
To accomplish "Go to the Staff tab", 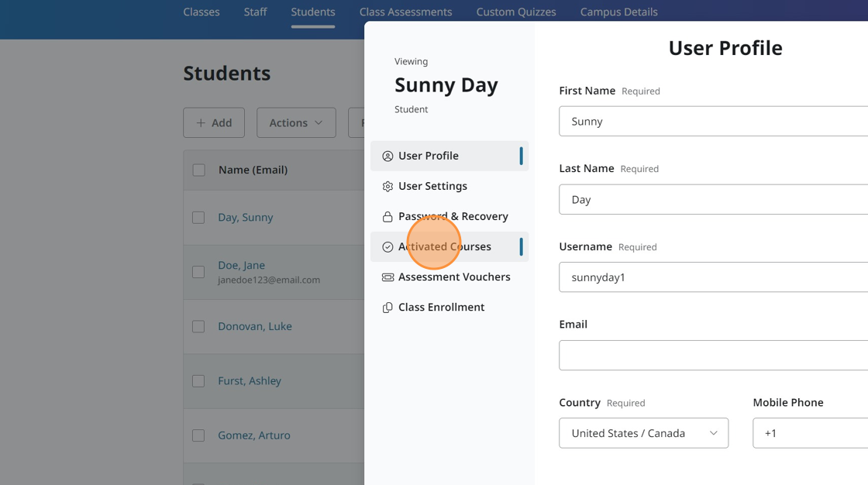I will point(255,12).
